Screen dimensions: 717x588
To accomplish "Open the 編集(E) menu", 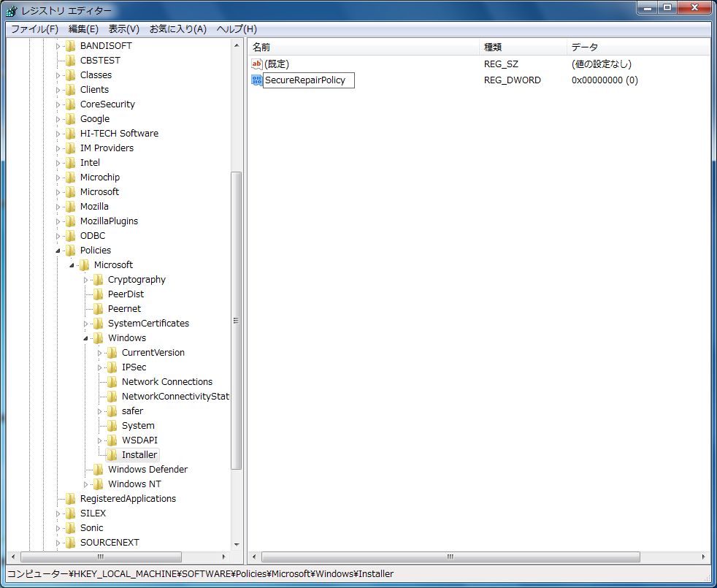I will point(83,28).
